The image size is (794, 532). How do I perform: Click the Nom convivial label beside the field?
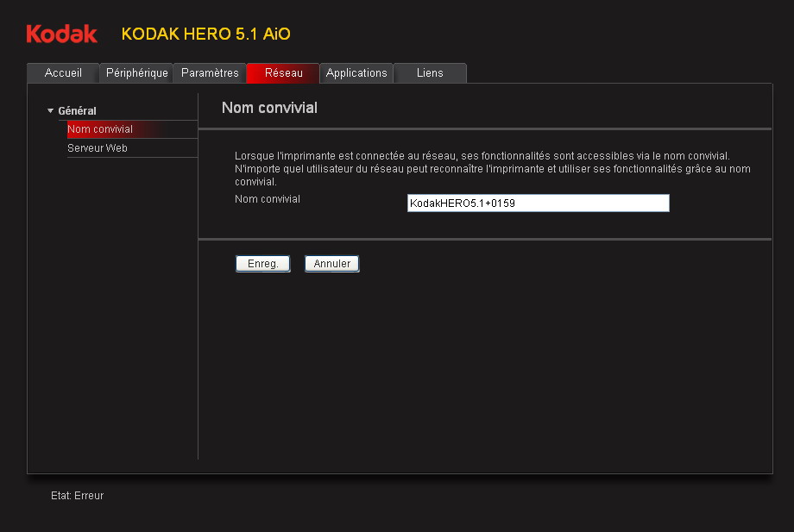[268, 199]
